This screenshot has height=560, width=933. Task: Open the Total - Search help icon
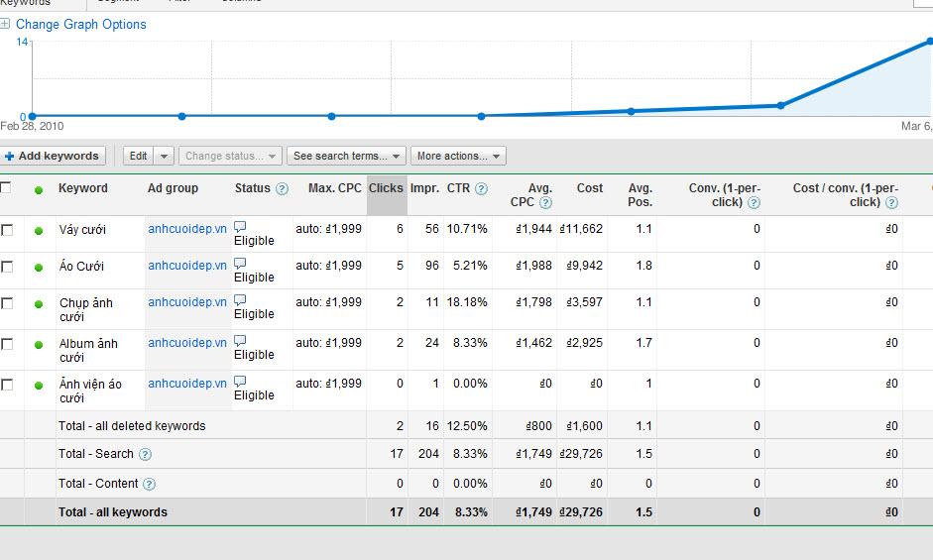tap(145, 455)
